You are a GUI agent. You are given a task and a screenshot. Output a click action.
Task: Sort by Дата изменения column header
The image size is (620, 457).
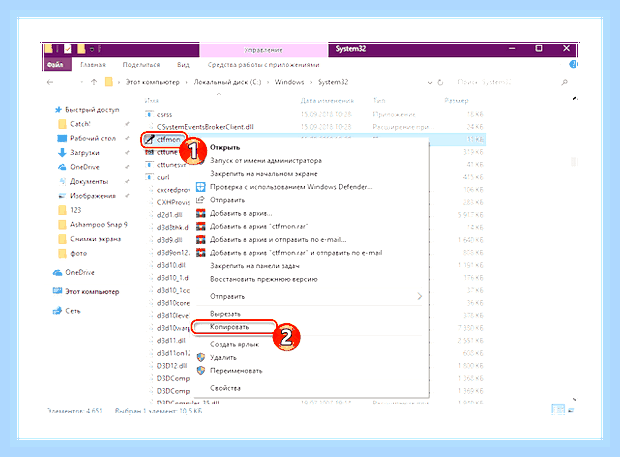(327, 100)
